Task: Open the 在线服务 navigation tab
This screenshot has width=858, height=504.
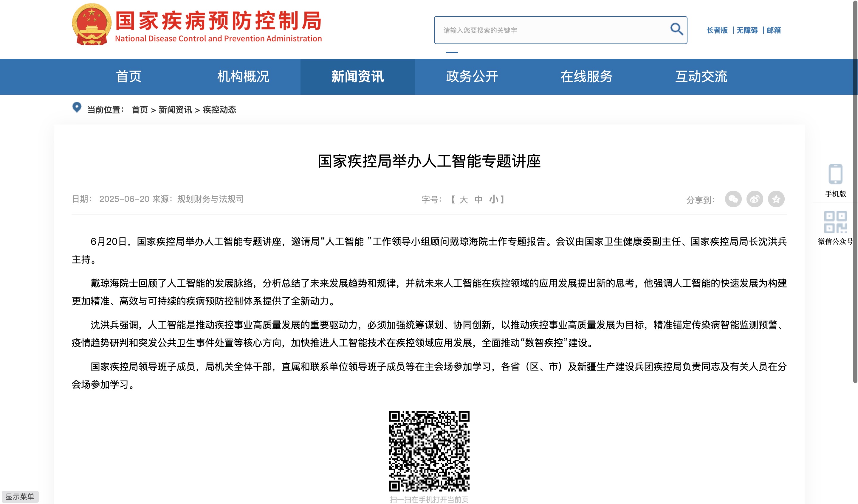Action: click(x=586, y=77)
